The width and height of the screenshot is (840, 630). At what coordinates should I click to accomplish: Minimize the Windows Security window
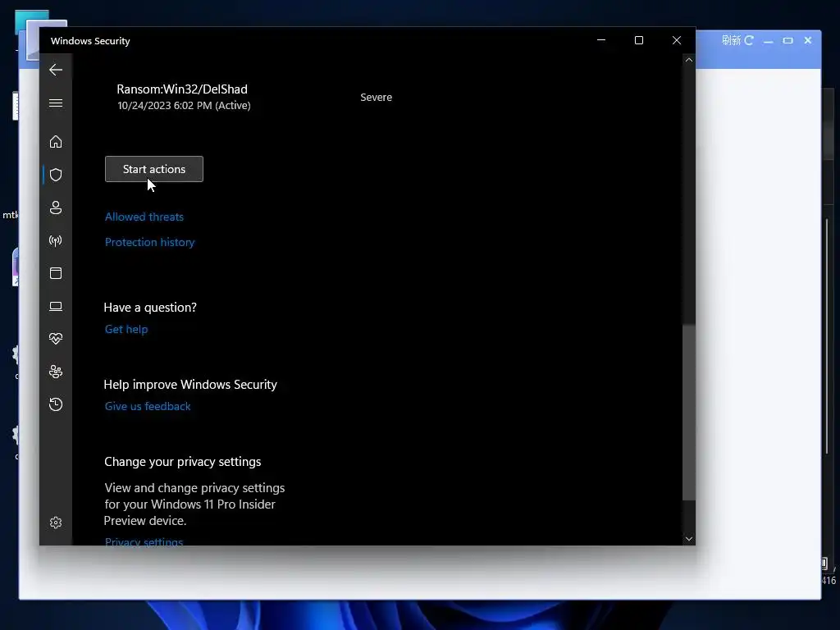click(x=601, y=40)
